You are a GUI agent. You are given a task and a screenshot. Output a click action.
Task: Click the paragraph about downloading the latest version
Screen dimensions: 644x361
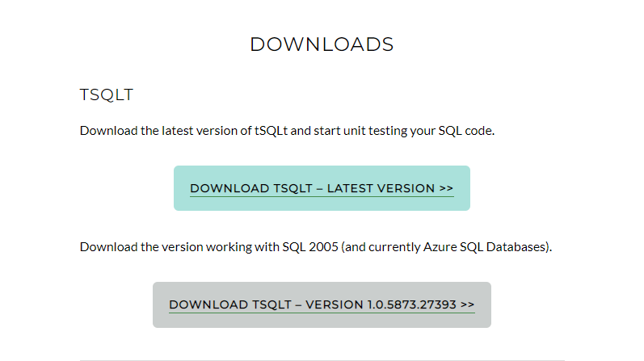coord(287,131)
